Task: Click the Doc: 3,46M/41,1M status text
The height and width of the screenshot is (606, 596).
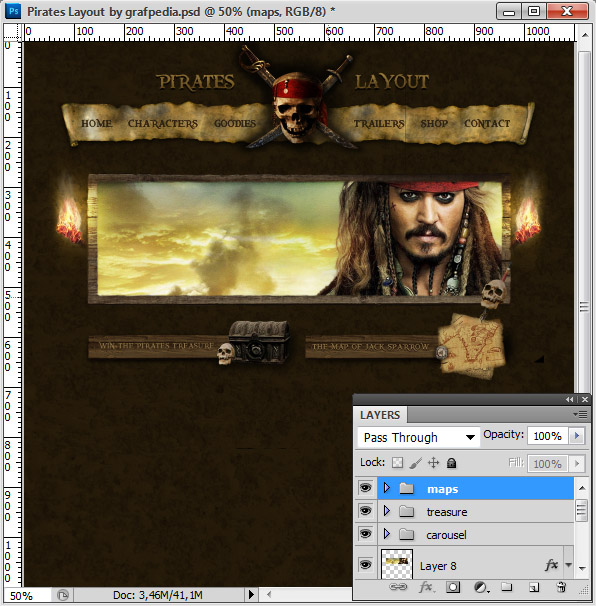Action: (x=158, y=594)
